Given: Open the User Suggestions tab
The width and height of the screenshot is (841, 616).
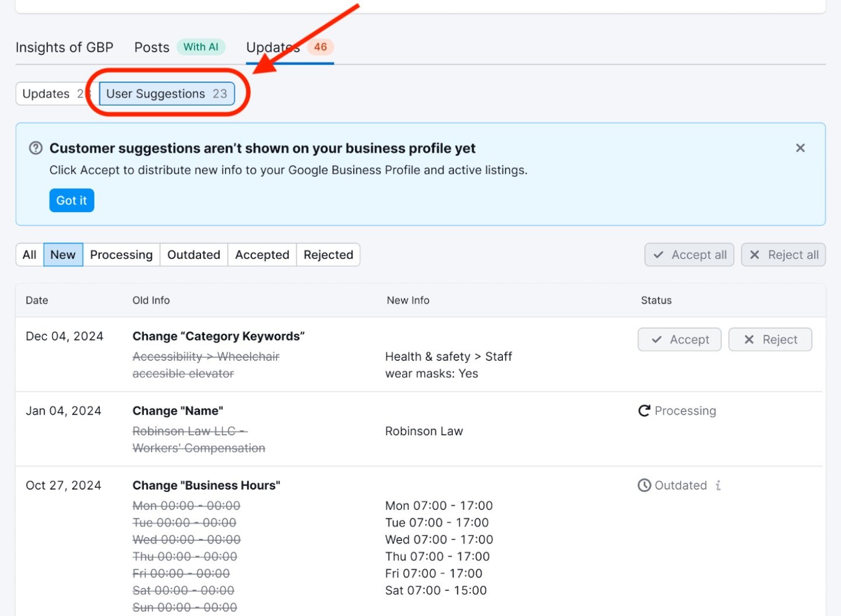Looking at the screenshot, I should pos(167,93).
